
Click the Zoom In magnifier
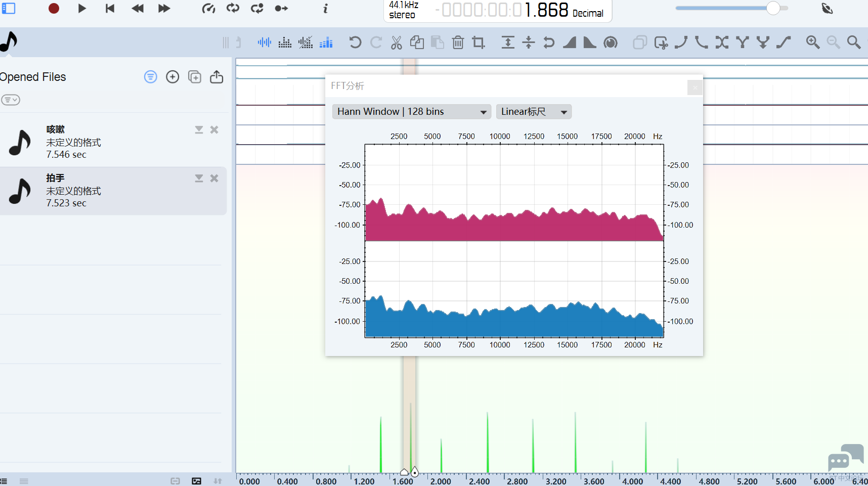[x=812, y=42]
